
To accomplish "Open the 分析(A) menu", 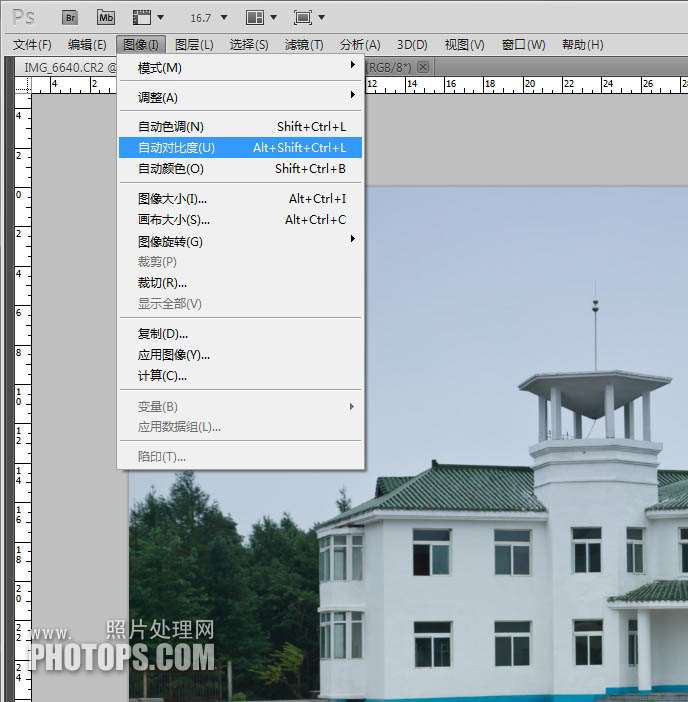I will (360, 45).
